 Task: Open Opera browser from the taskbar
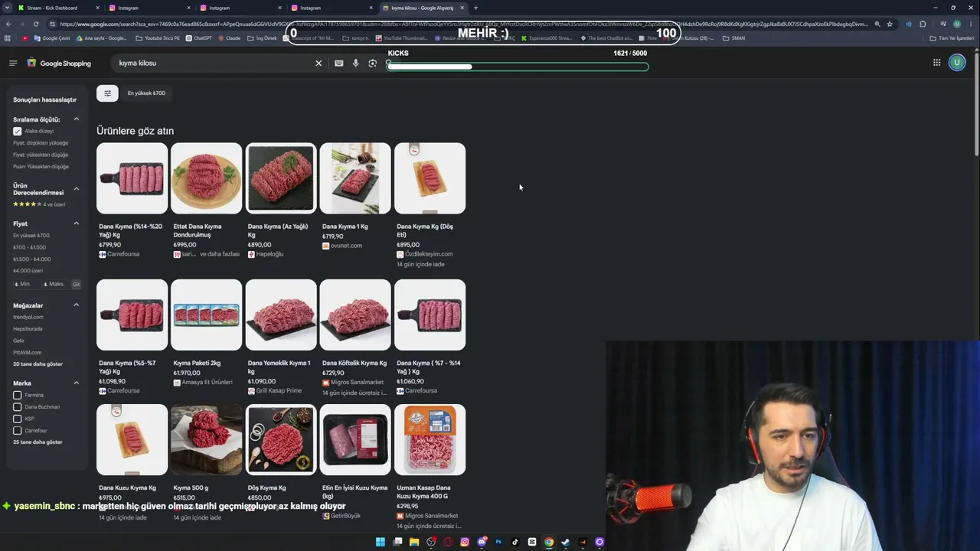pos(448,542)
